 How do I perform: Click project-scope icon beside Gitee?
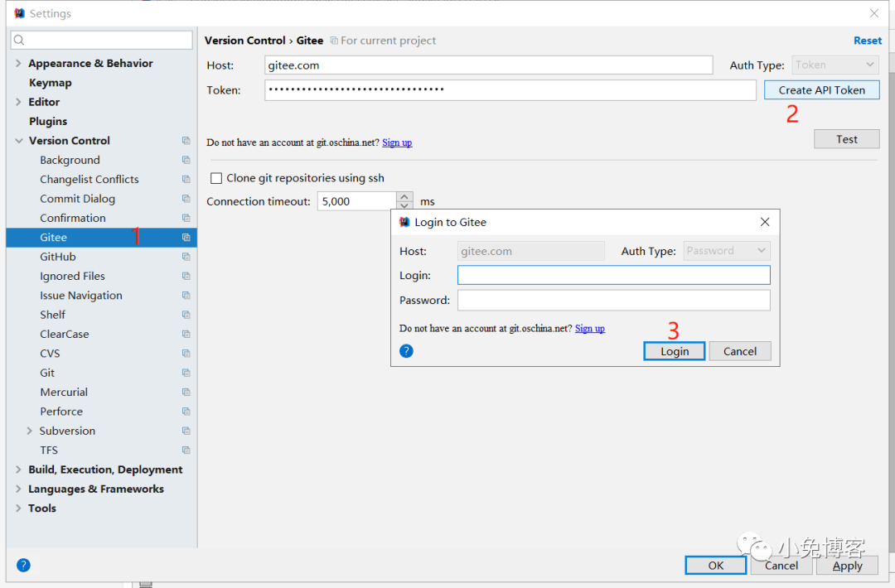point(186,237)
